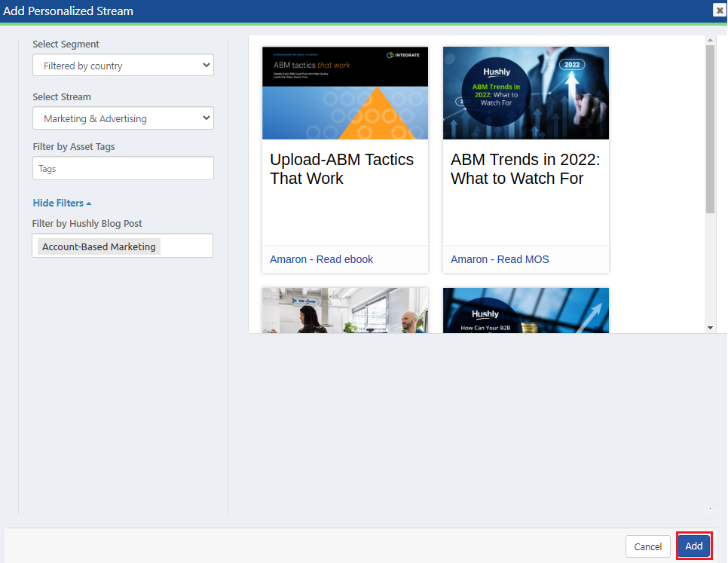Screen dimensions: 728x563
Task: Confirm with the Add button
Action: 694,546
